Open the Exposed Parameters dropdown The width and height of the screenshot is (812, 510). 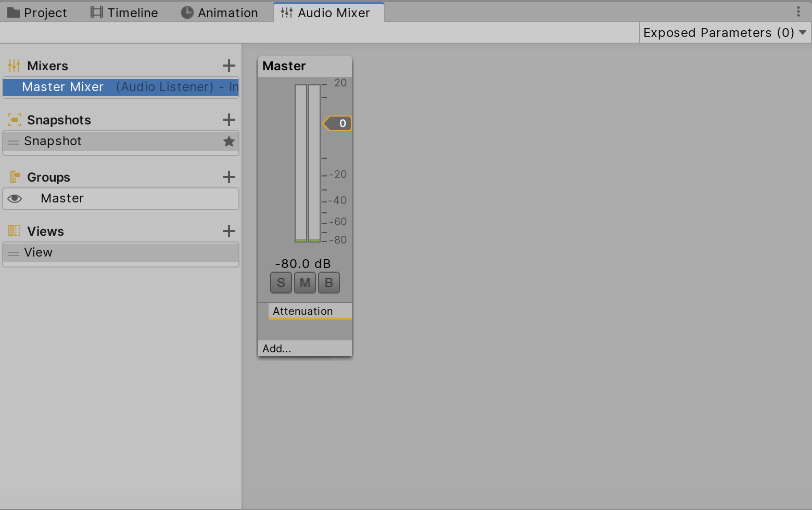click(724, 32)
